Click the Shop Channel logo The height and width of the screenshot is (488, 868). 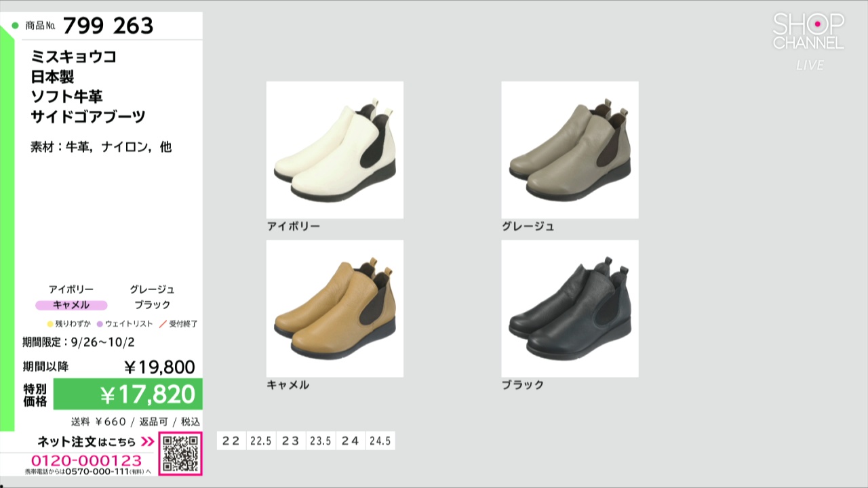(x=808, y=33)
